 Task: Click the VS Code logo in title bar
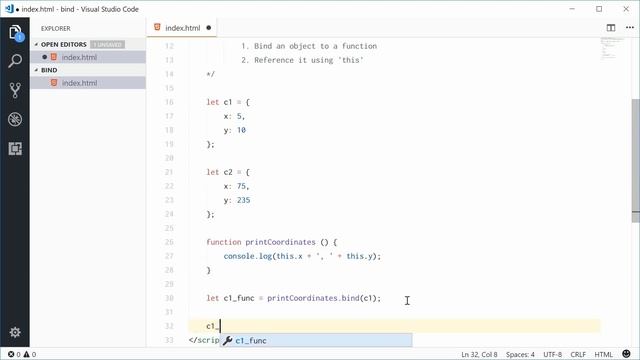tap(9, 9)
